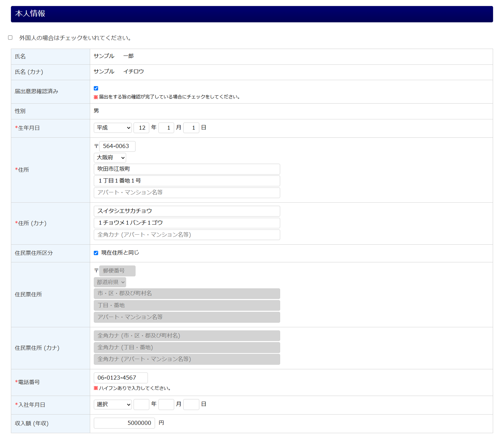Uncheck the 届出意思確認済み checkbox
504x440 pixels.
click(x=96, y=88)
